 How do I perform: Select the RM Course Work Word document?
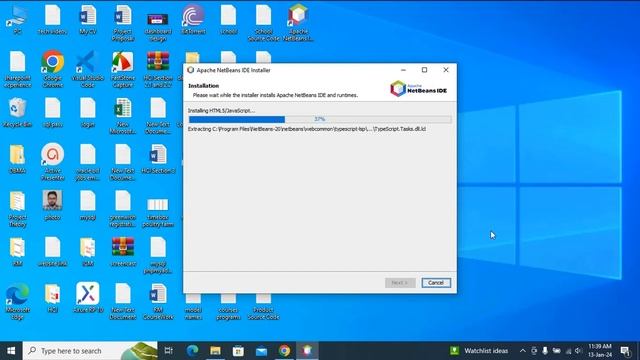pos(158,301)
